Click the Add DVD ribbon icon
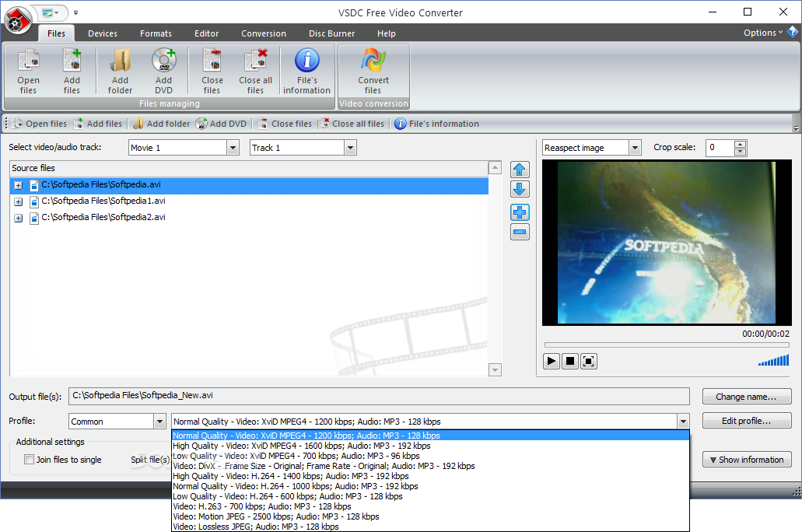 click(163, 71)
